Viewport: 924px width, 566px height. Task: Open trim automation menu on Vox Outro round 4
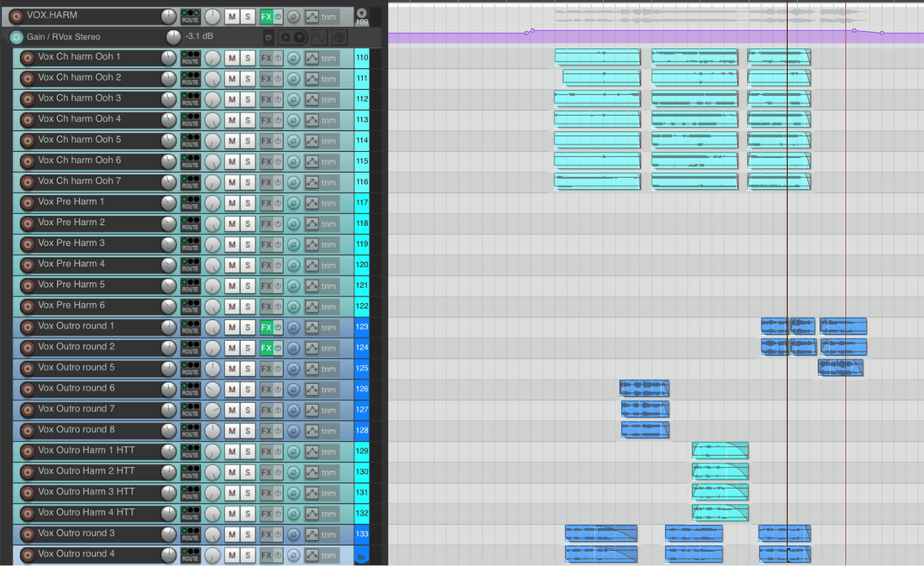[328, 555]
